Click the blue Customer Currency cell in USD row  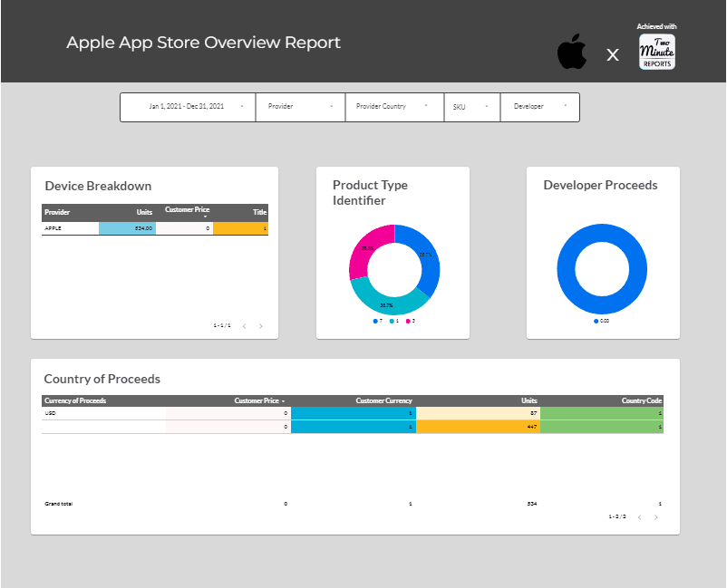click(x=354, y=413)
